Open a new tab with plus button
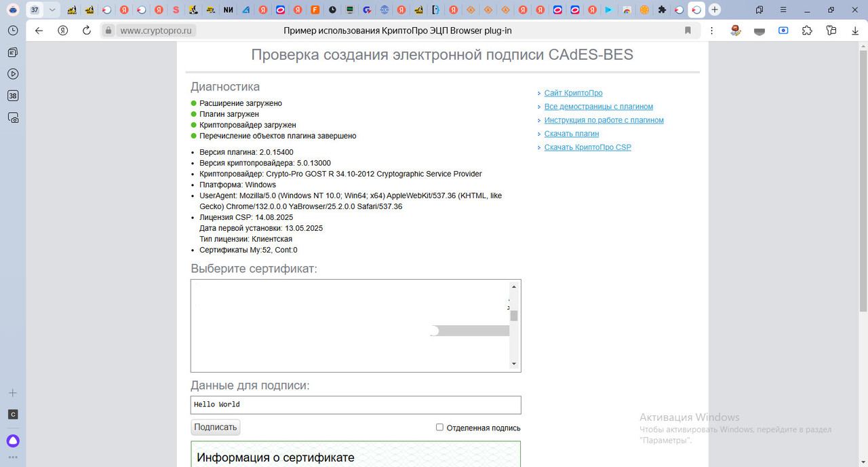The height and width of the screenshot is (467, 868). (x=715, y=10)
